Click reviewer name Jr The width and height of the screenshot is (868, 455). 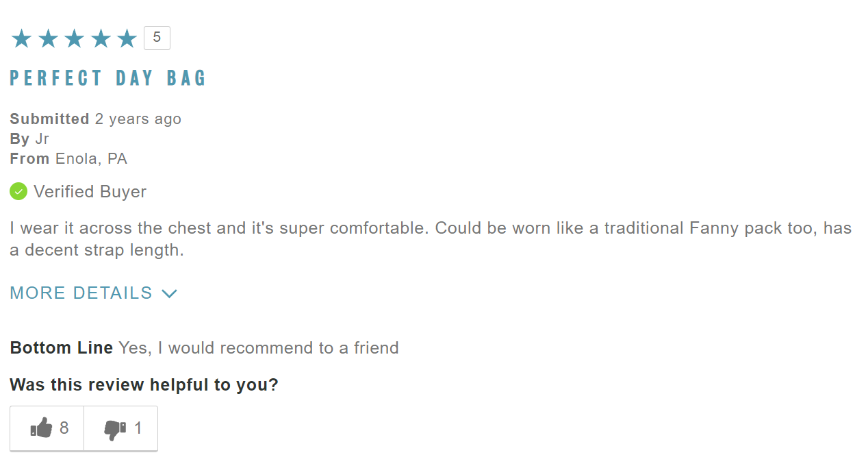click(42, 139)
